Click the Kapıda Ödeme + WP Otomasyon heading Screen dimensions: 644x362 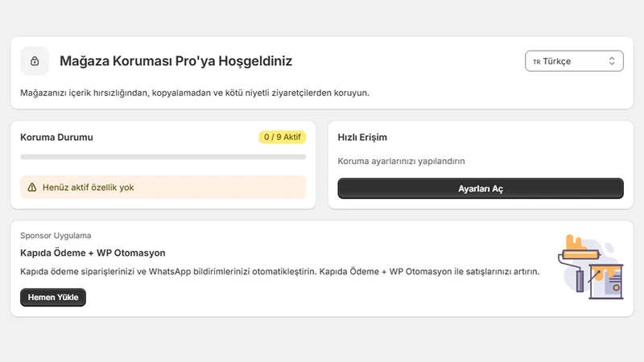click(x=93, y=253)
